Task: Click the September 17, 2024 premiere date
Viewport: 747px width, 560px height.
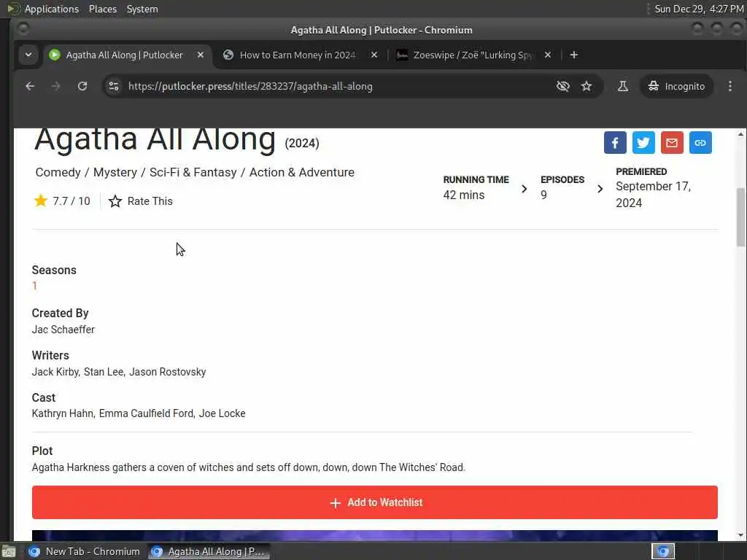Action: (x=653, y=194)
